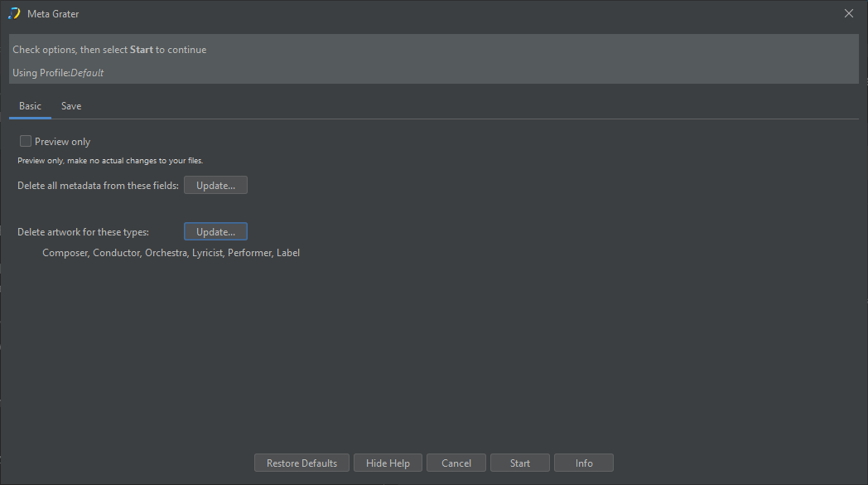Click the Restore Defaults button
868x485 pixels.
301,463
